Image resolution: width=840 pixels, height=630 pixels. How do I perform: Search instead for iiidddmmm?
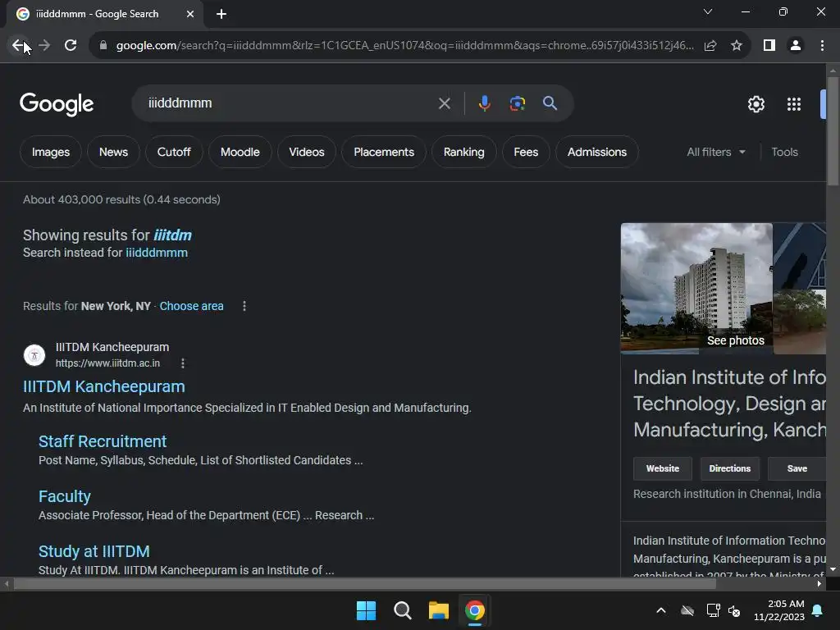coord(157,253)
